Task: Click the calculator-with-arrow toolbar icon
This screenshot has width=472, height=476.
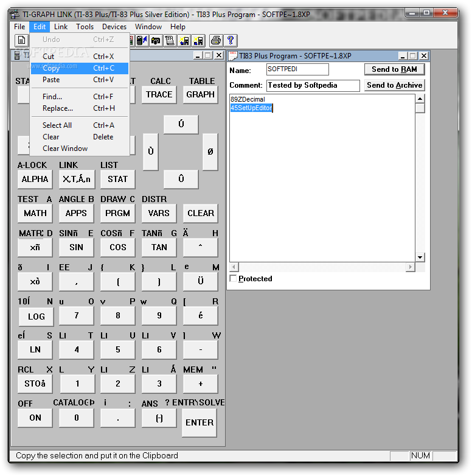Action: (142, 40)
